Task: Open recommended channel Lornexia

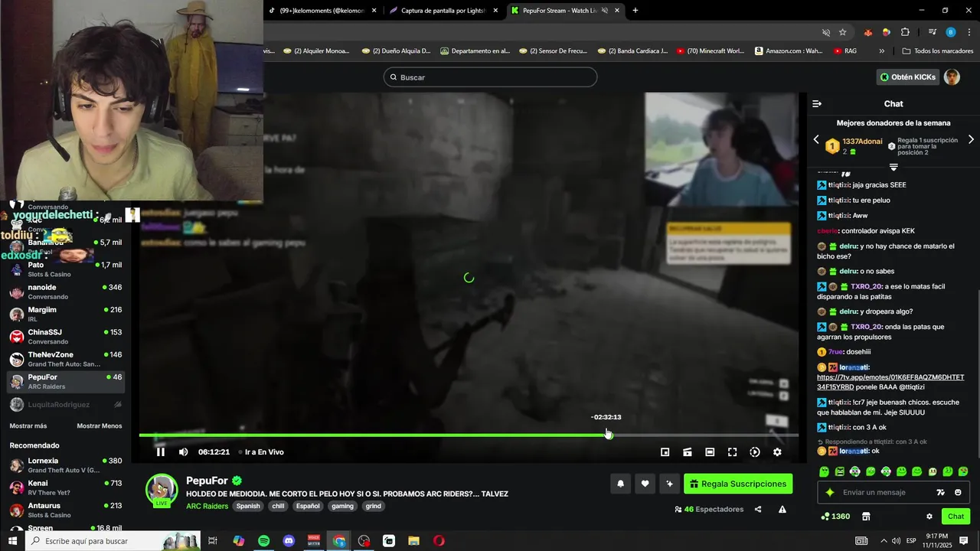Action: point(66,465)
